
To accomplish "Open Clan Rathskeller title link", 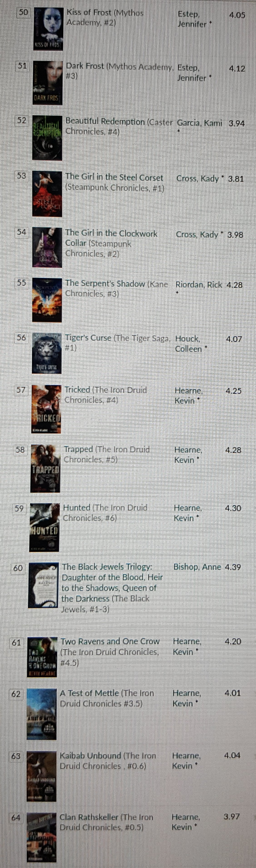I will pos(106,822).
